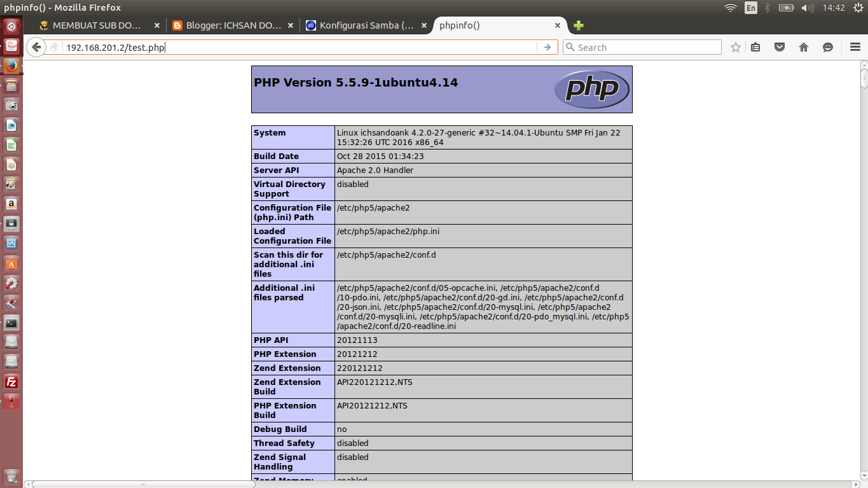Image resolution: width=868 pixels, height=488 pixels.
Task: Launch the camera screenshot application
Action: pyautogui.click(x=11, y=106)
